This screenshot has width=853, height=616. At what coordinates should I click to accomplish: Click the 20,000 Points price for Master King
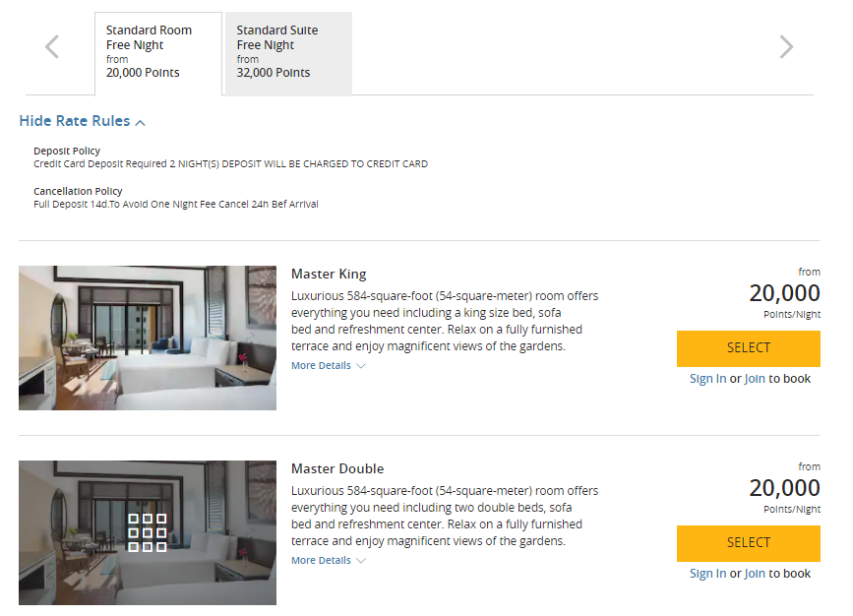click(x=782, y=293)
